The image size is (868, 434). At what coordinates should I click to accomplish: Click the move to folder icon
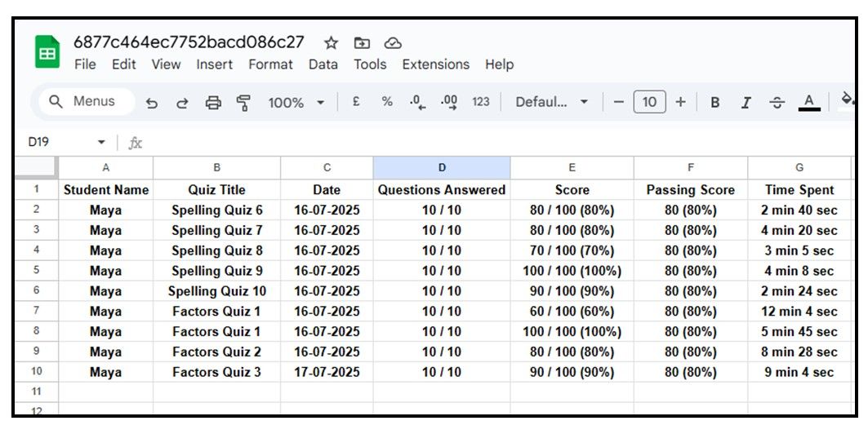click(362, 42)
